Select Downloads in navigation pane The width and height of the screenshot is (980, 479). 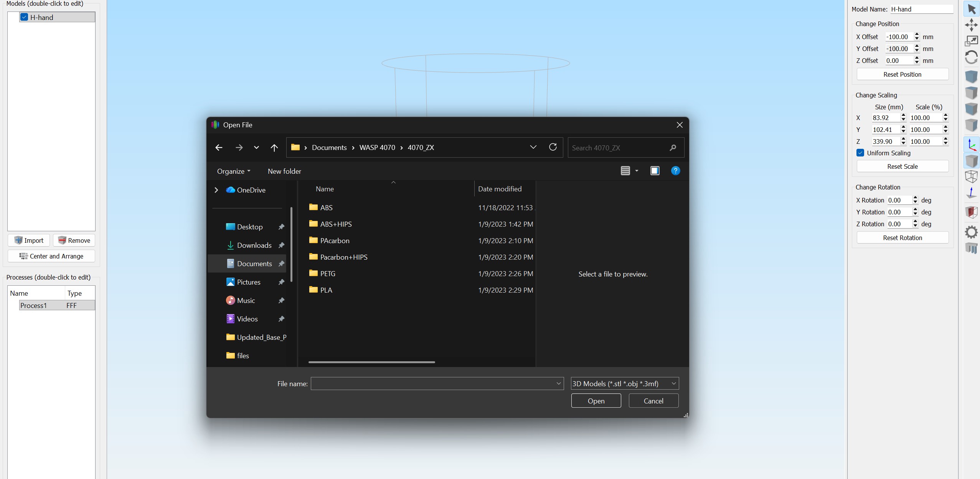click(254, 245)
